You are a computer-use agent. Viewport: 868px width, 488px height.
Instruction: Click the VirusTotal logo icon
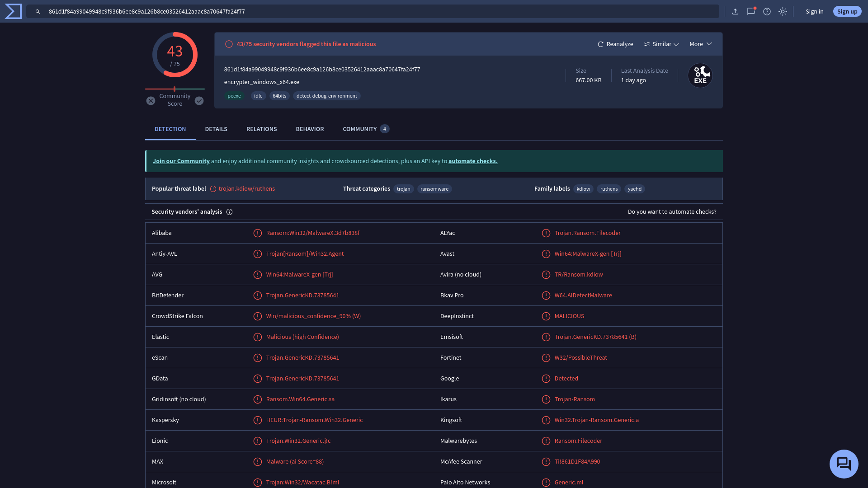coord(13,11)
